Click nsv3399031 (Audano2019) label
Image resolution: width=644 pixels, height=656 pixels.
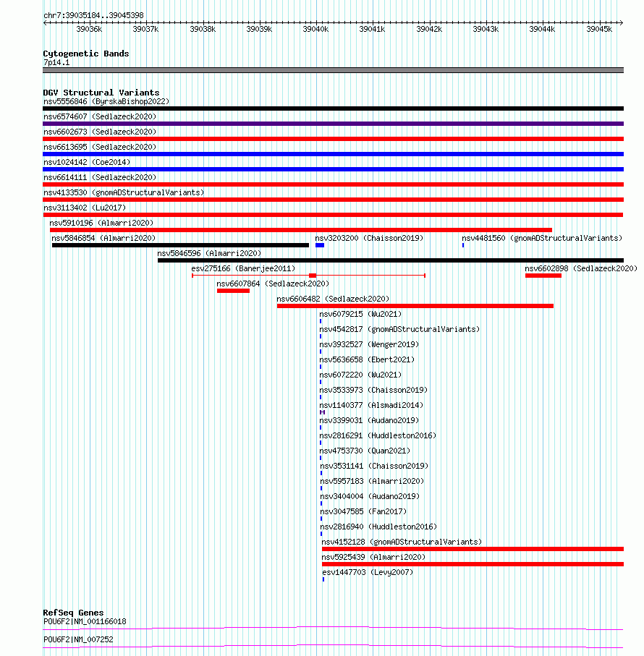click(x=369, y=421)
